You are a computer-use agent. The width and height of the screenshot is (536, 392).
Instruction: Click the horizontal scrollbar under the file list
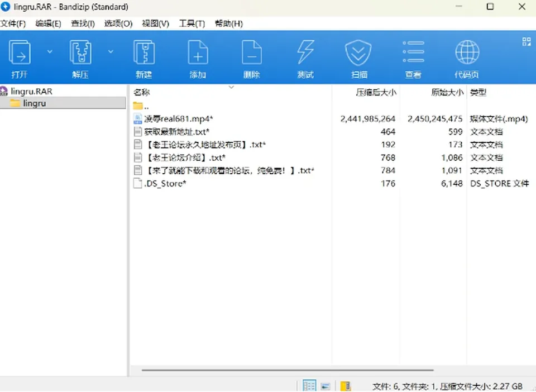(x=288, y=370)
